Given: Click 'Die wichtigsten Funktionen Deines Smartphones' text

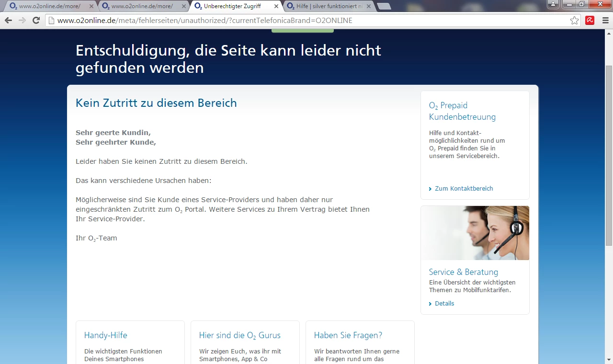Looking at the screenshot, I should pos(123,355).
